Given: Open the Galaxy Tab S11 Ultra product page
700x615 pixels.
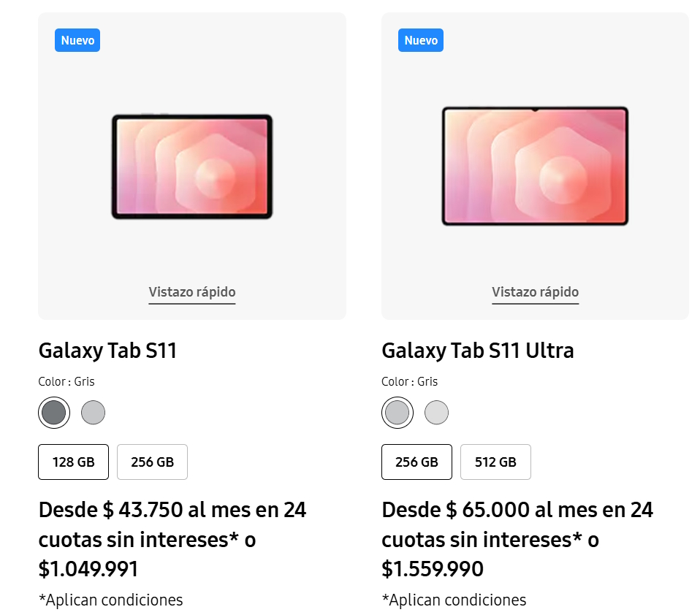Looking at the screenshot, I should (x=478, y=351).
